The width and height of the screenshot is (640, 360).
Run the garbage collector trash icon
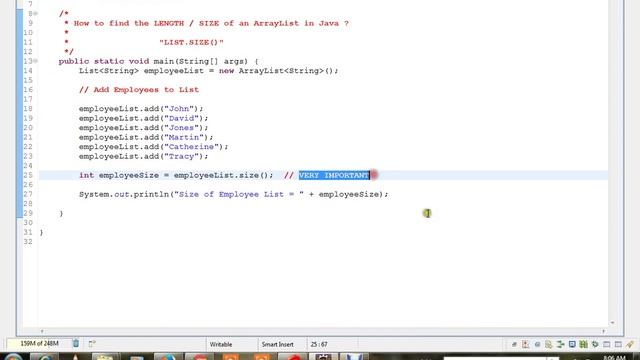[76, 343]
